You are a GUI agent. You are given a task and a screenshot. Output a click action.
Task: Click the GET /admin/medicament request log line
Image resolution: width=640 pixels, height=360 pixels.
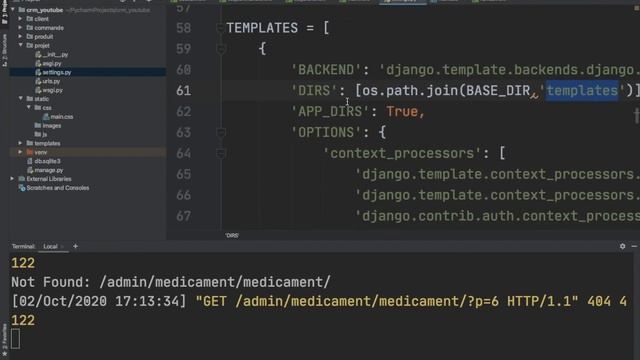point(319,302)
